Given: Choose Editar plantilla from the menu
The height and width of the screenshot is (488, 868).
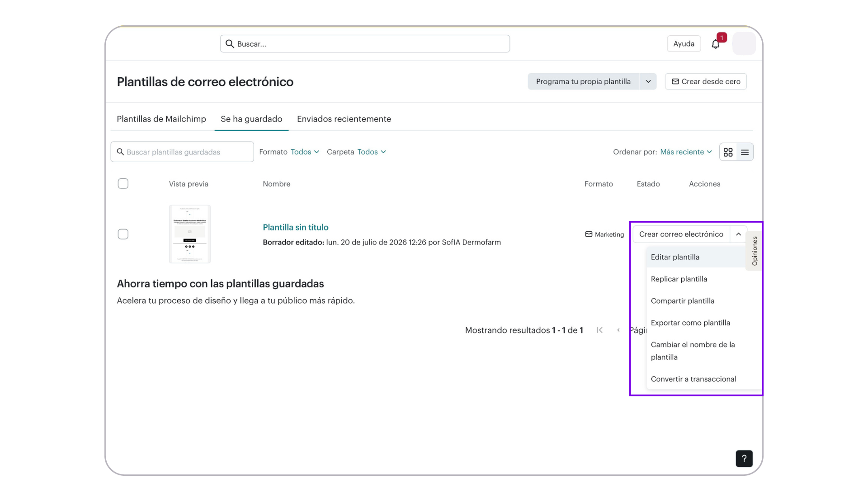Looking at the screenshot, I should pyautogui.click(x=696, y=257).
